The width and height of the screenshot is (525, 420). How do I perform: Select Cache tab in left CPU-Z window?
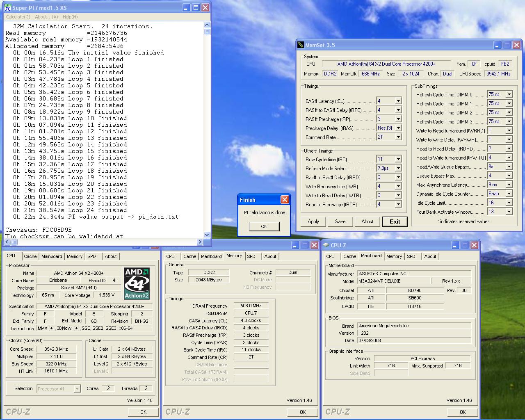[x=30, y=256]
